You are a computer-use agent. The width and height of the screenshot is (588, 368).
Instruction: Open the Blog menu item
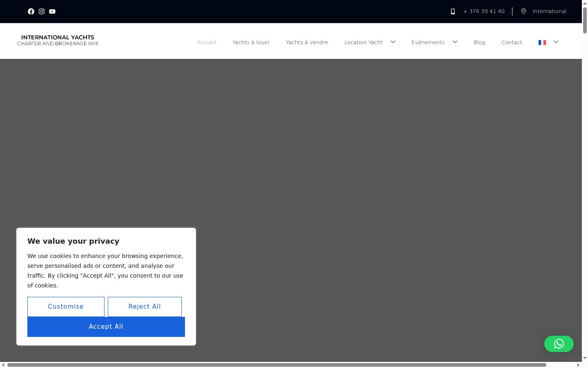tap(479, 43)
